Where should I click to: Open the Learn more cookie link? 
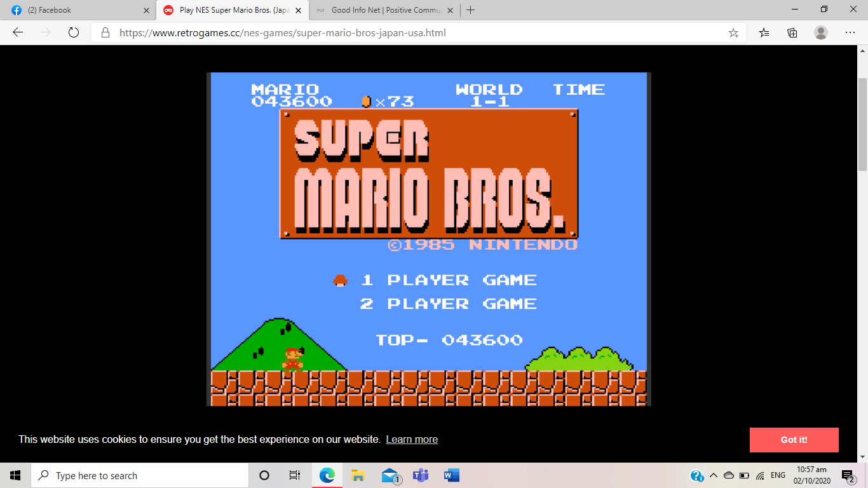point(412,440)
